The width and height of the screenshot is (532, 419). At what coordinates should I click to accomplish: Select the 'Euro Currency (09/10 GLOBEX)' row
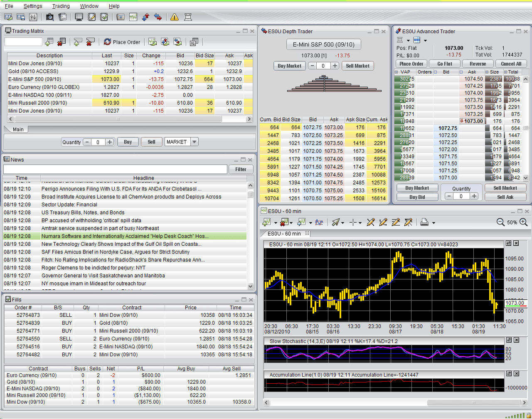(130, 87)
